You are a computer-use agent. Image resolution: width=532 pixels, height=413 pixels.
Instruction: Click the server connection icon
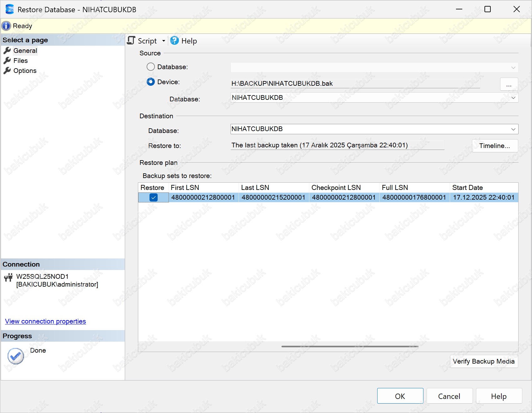[x=8, y=277]
